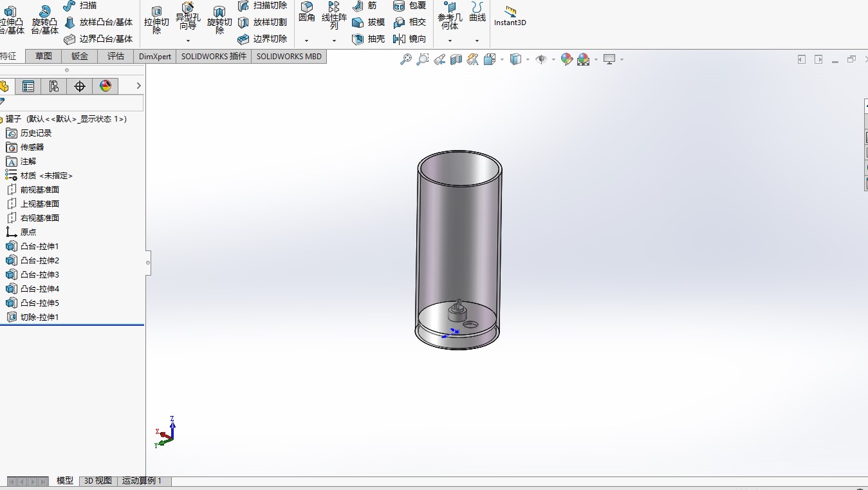Image resolution: width=868 pixels, height=490 pixels.
Task: Open the DimXpert tab
Action: [x=155, y=56]
